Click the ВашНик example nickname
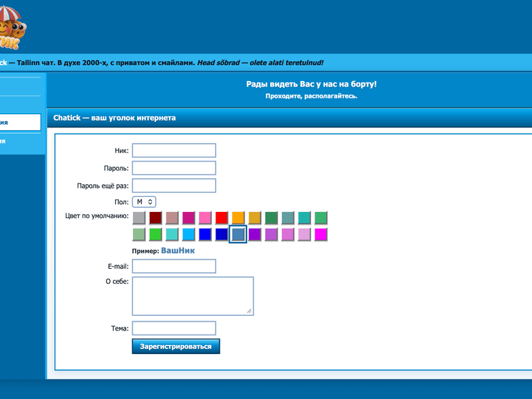The width and height of the screenshot is (532, 399). pos(178,251)
